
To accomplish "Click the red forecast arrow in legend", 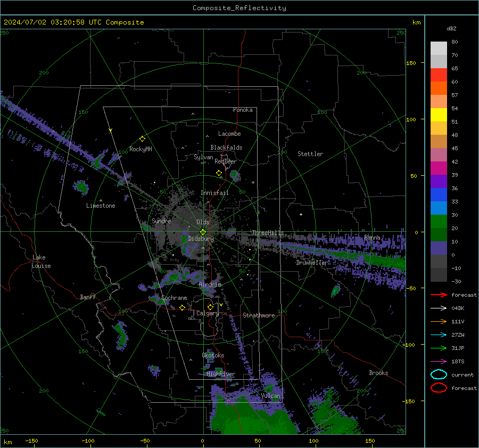I will click(439, 295).
